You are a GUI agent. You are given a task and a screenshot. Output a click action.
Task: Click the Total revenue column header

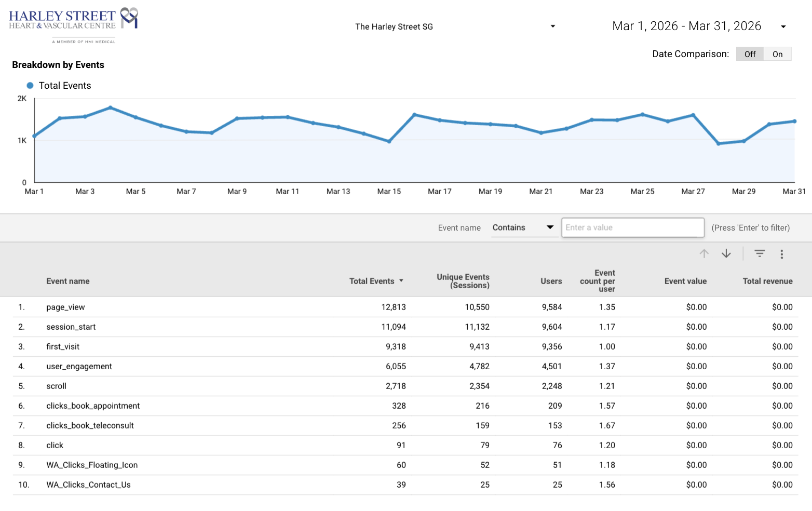[767, 281]
